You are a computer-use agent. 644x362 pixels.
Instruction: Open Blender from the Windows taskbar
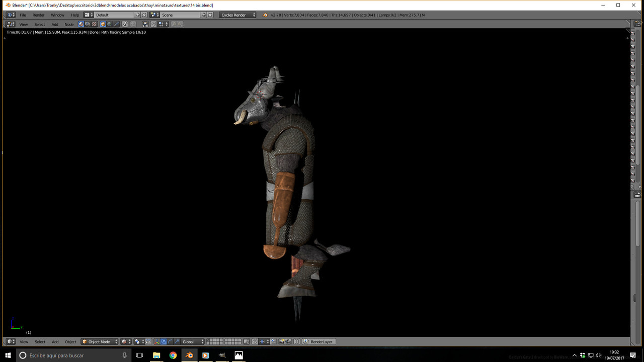189,355
